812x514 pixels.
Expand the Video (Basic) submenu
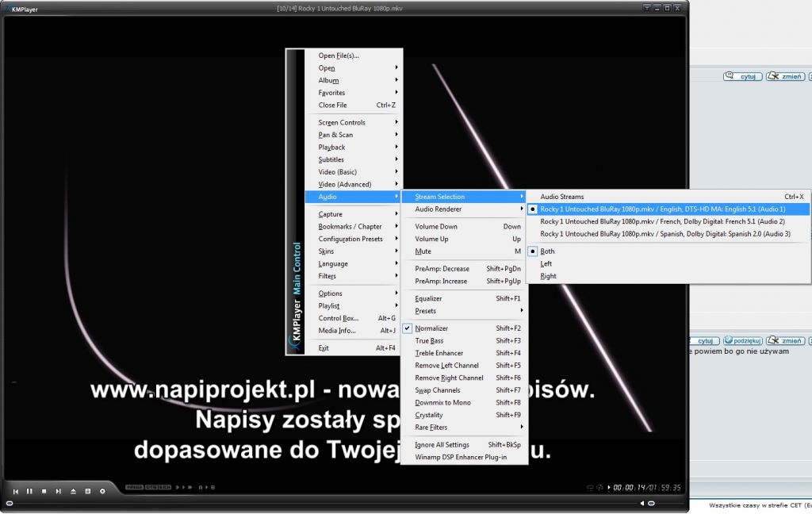point(353,172)
